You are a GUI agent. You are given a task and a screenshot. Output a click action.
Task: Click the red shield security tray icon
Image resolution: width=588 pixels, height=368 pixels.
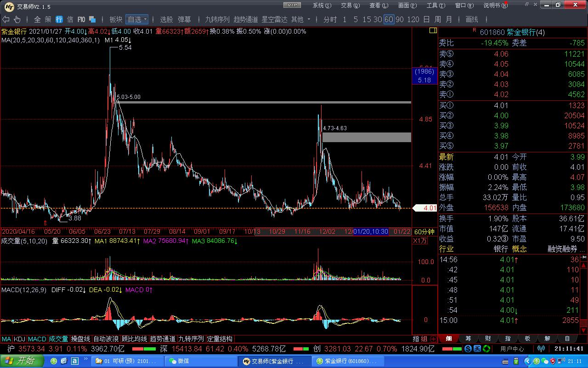[553, 361]
